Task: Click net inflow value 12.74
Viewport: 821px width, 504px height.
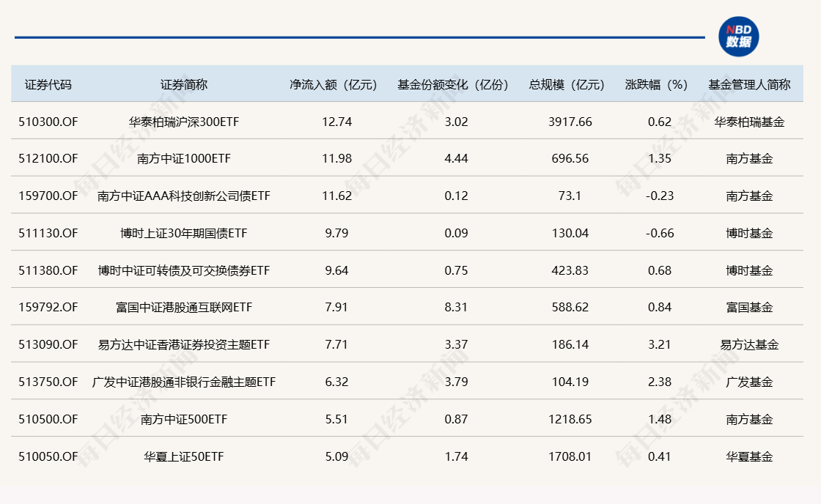Action: [x=336, y=122]
